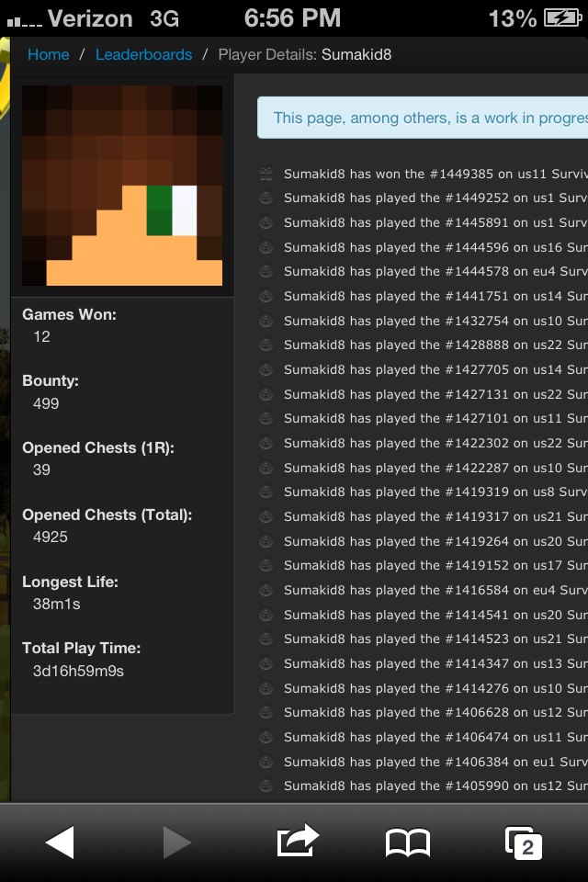Tap the Safari forward arrow

click(177, 842)
